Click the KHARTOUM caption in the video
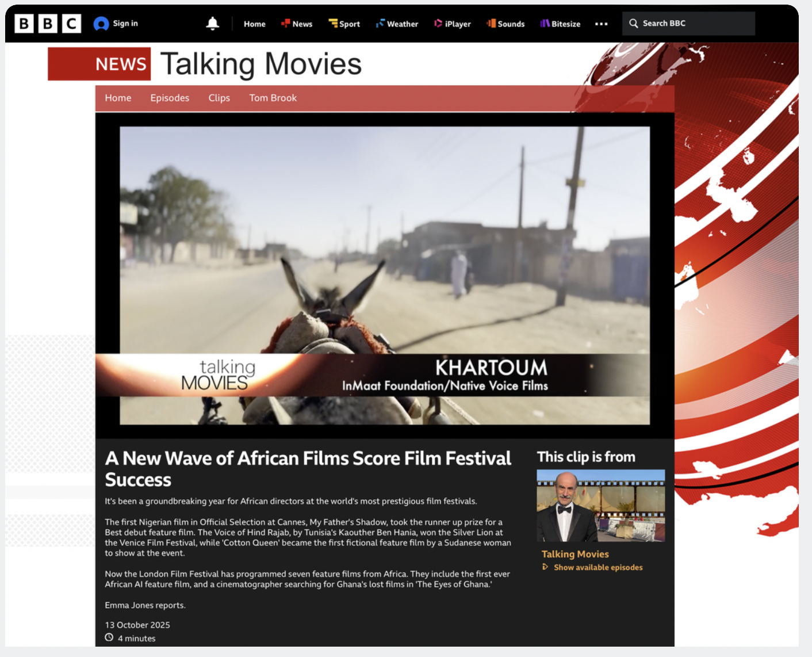This screenshot has height=657, width=812. click(x=491, y=368)
